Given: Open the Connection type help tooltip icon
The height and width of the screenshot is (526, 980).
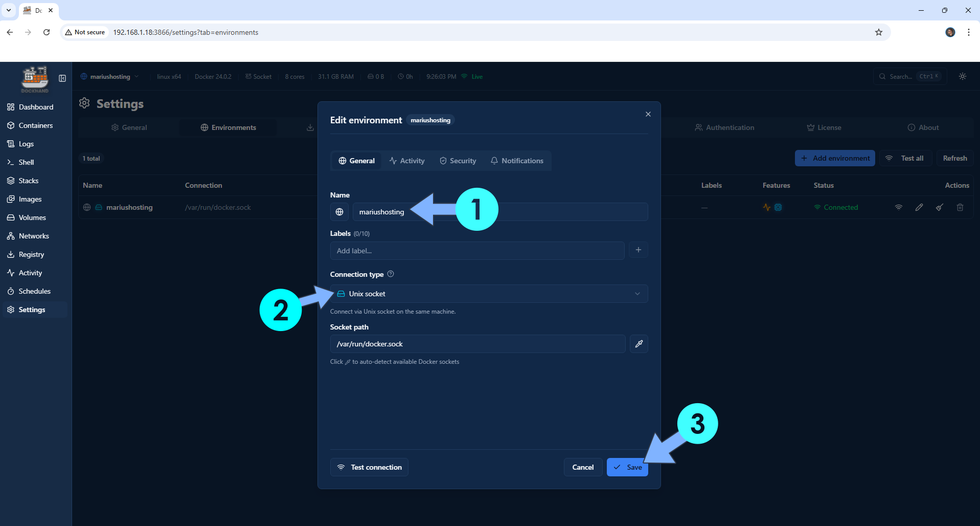Looking at the screenshot, I should point(390,274).
